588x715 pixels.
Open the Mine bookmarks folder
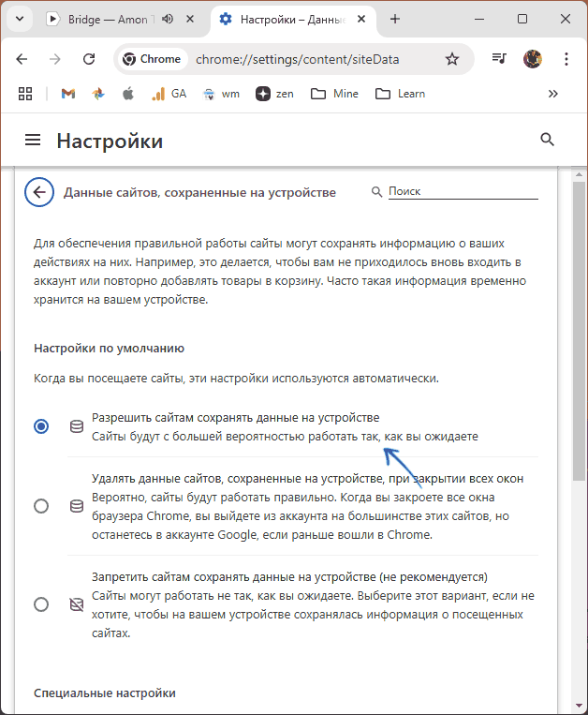[x=334, y=94]
